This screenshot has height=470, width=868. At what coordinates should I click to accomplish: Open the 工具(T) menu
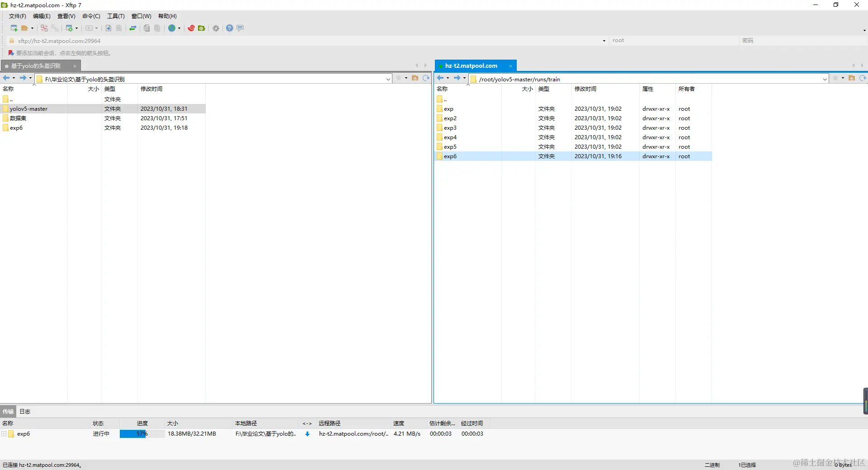click(x=116, y=16)
